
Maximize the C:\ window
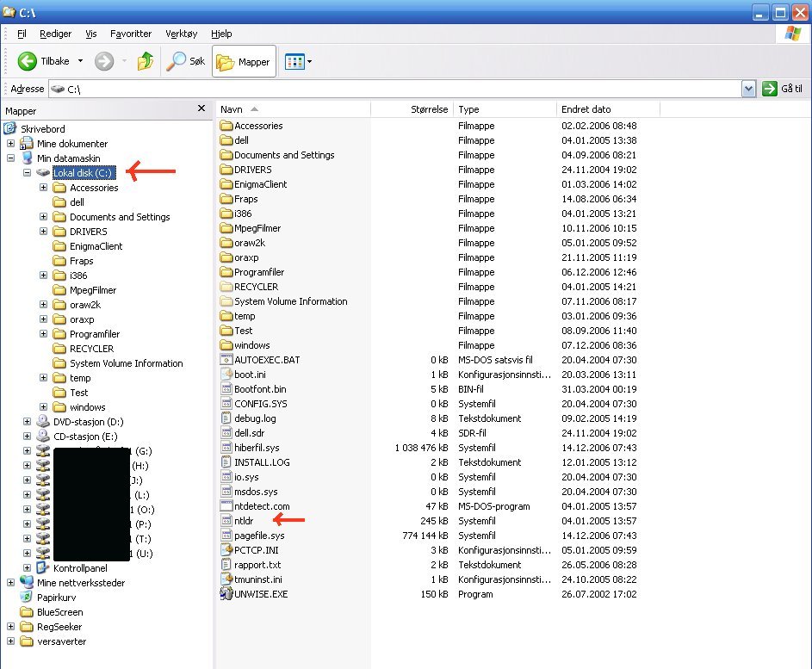tap(780, 12)
